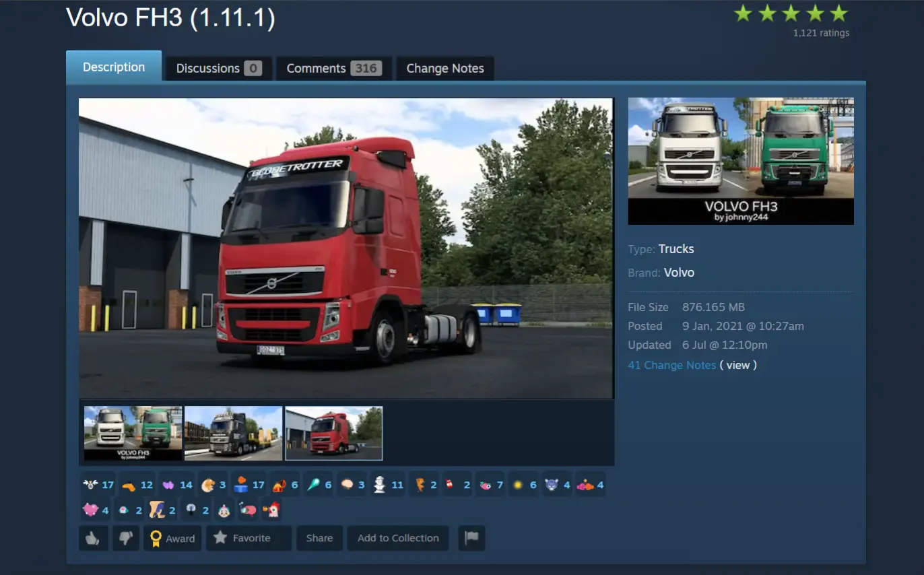The height and width of the screenshot is (575, 924).
Task: Click the file size value "876.165 MB"
Action: pyautogui.click(x=713, y=307)
